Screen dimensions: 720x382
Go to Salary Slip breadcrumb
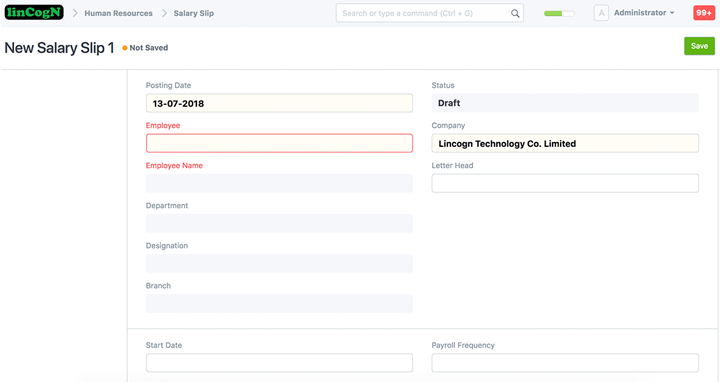point(194,13)
